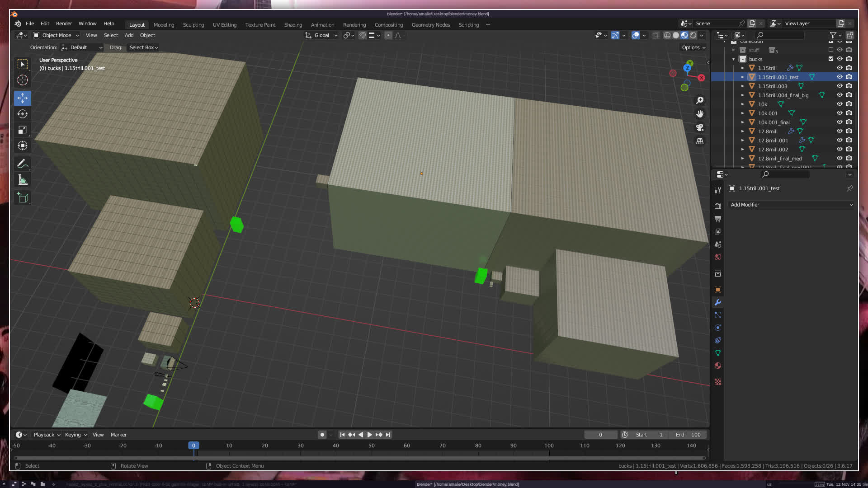The width and height of the screenshot is (868, 488).
Task: Open the Object Mode dropdown
Action: 56,35
